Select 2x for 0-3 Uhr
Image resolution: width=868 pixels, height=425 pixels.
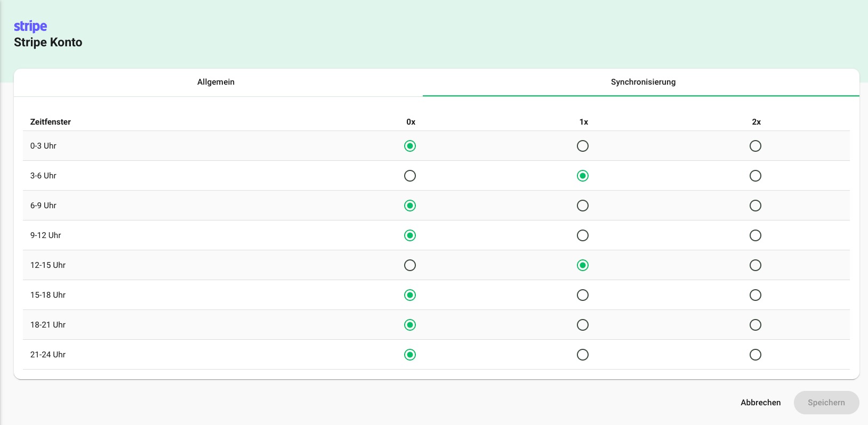point(756,146)
